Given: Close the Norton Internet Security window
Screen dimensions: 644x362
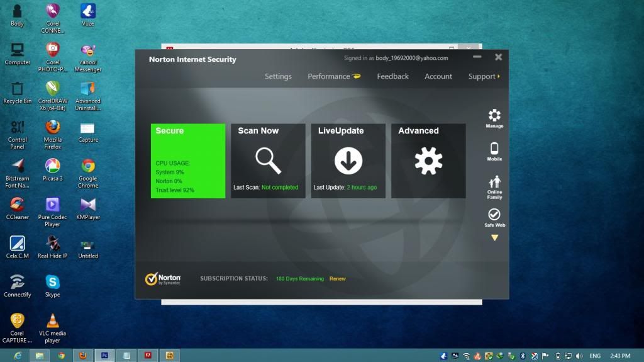Looking at the screenshot, I should pos(498,57).
